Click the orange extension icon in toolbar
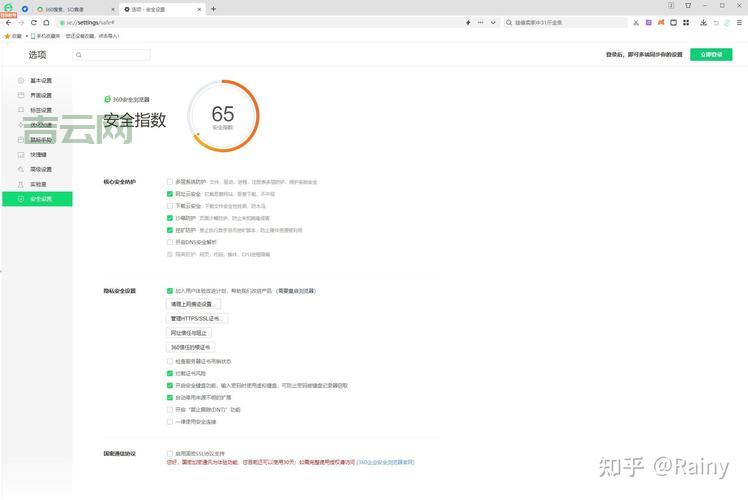The width and height of the screenshot is (748, 500). pos(661,22)
